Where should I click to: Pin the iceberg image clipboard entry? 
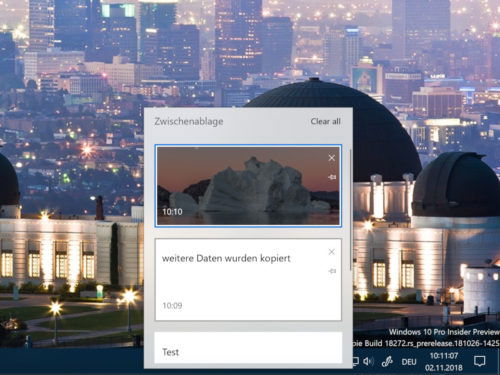332,177
